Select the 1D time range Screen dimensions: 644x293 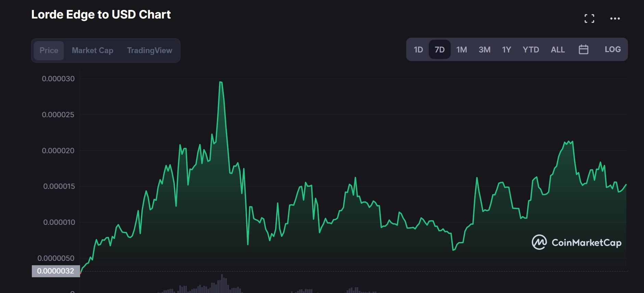[x=418, y=50]
